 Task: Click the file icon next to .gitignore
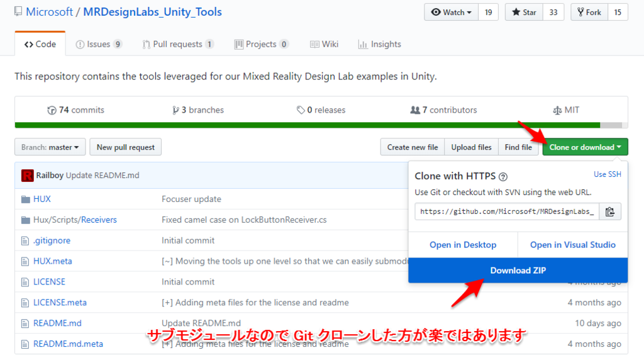pyautogui.click(x=25, y=241)
